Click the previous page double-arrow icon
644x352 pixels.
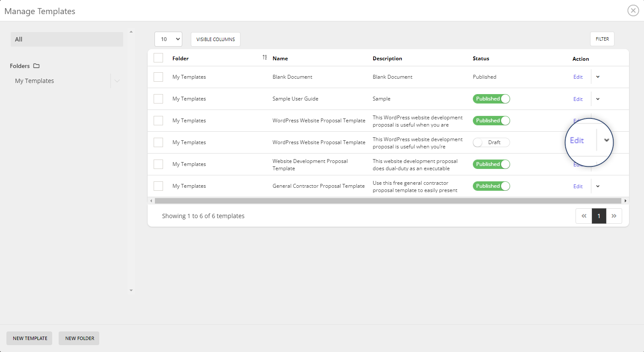[x=584, y=216]
